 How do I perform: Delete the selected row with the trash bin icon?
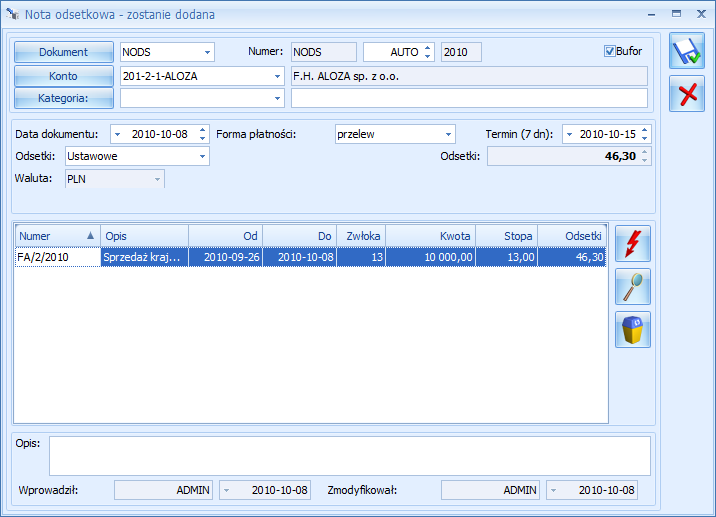tap(633, 330)
